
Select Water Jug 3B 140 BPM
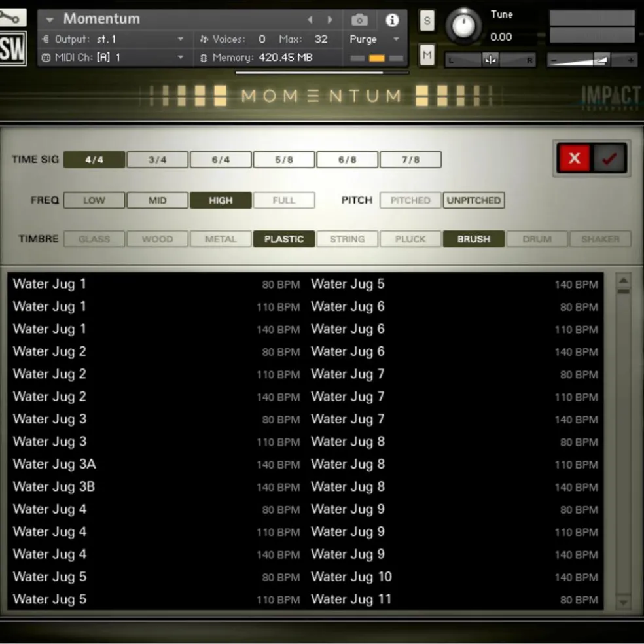[156, 487]
